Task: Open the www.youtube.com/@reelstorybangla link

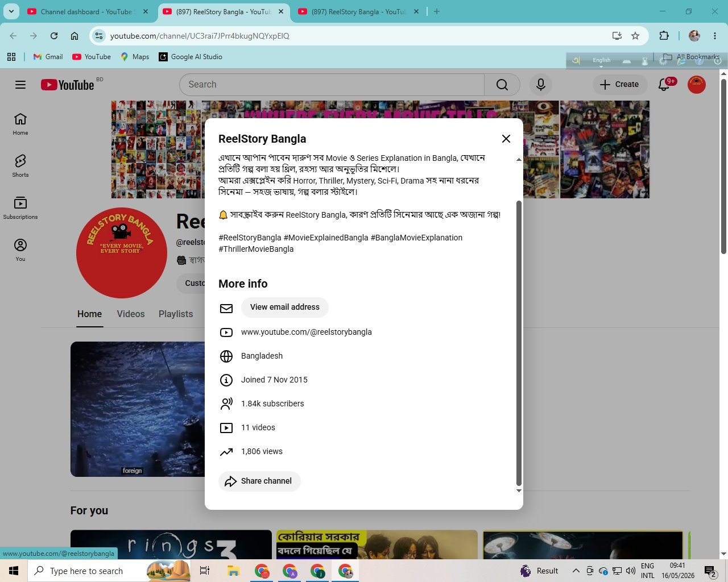Action: [x=307, y=332]
